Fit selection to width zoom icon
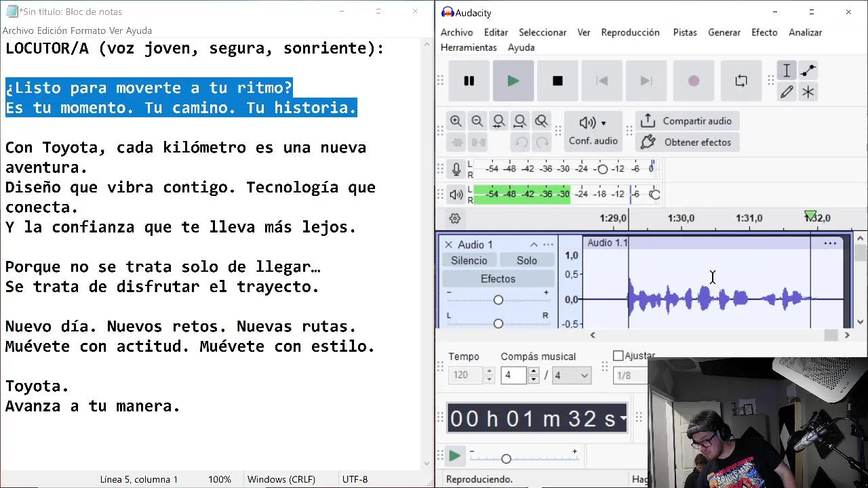Image resolution: width=868 pixels, height=488 pixels. 498,121
